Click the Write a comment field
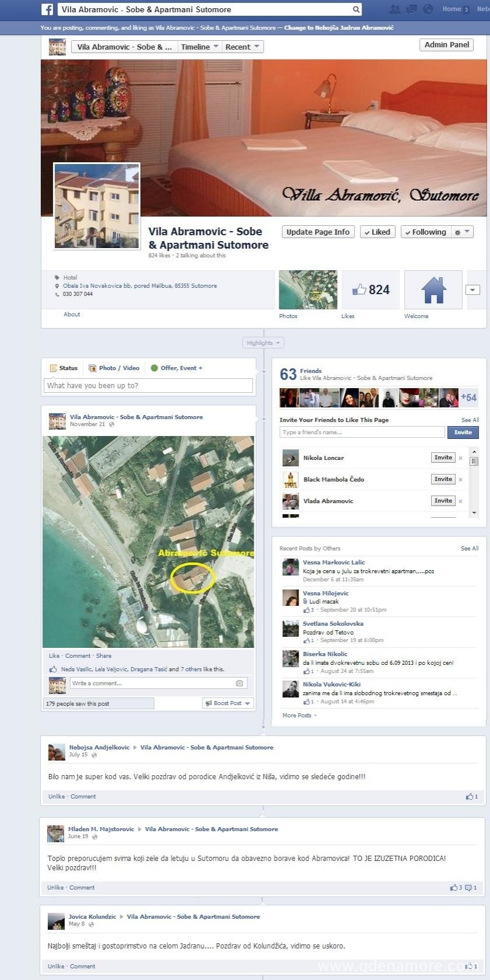The height and width of the screenshot is (980, 490). 152,683
